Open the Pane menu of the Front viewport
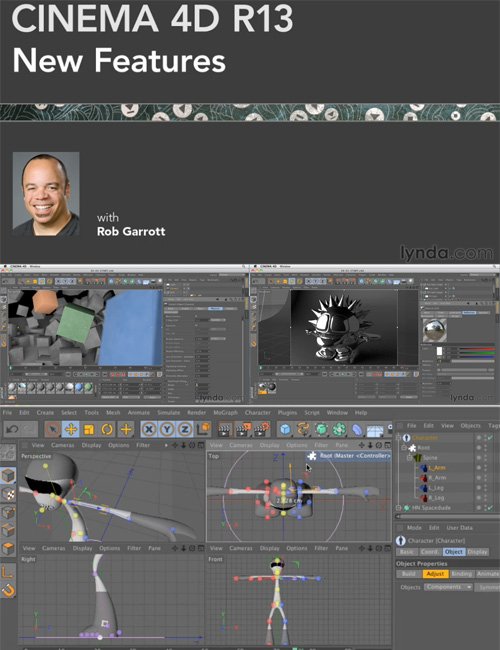 342,548
